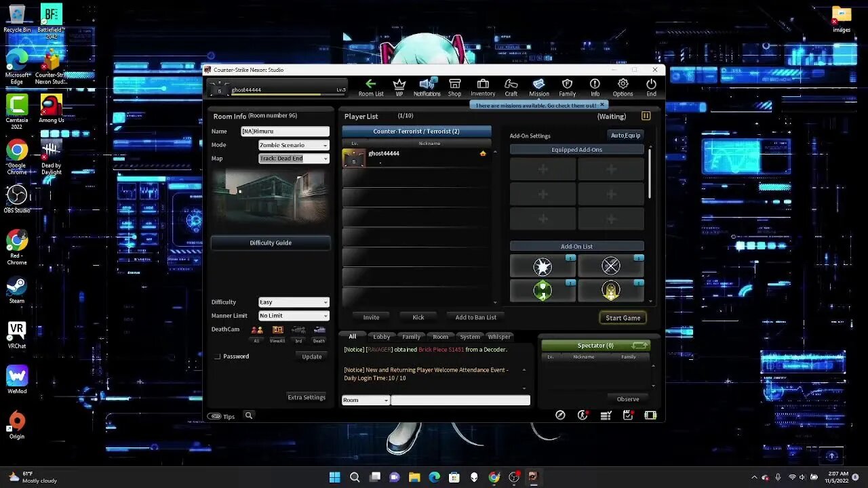Click the Start Game button
This screenshot has height=488, width=868.
623,318
